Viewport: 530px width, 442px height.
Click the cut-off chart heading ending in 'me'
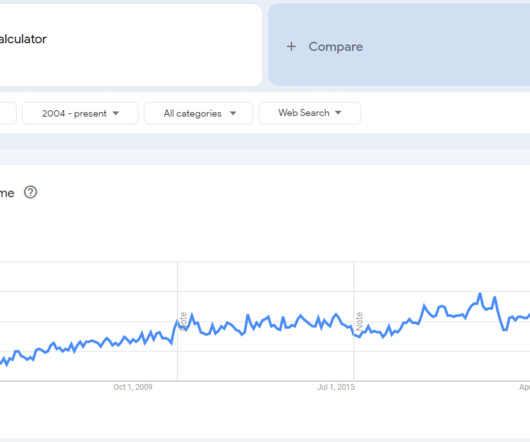click(x=7, y=193)
